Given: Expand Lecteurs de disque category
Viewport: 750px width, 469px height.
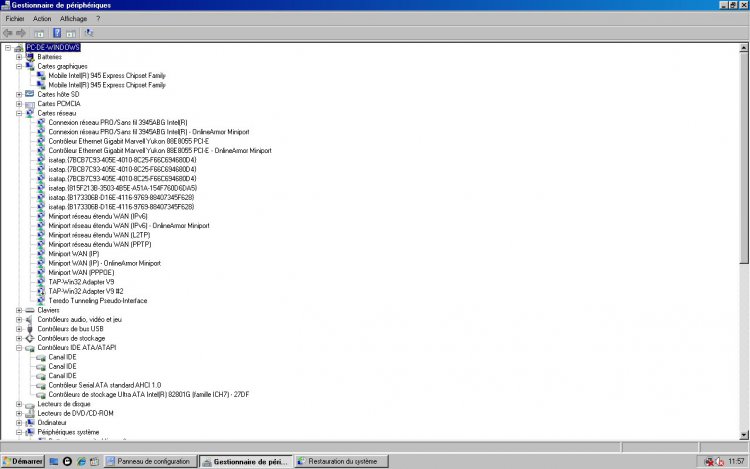Looking at the screenshot, I should (x=19, y=404).
